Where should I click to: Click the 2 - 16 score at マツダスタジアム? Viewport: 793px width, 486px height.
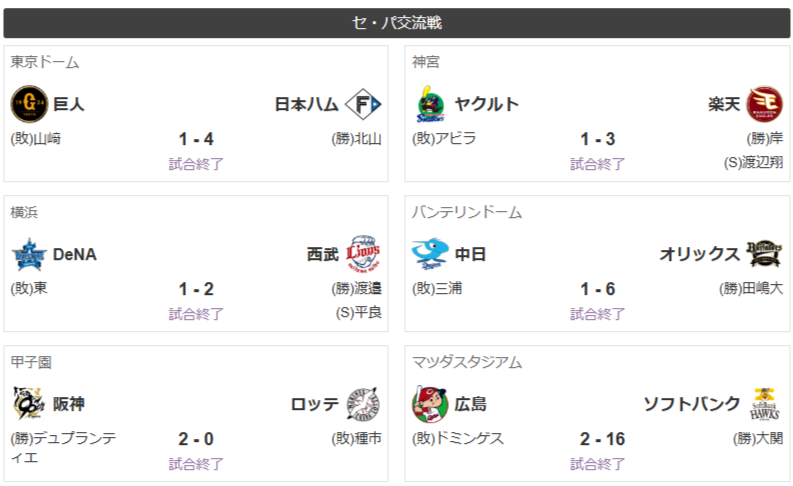point(602,439)
